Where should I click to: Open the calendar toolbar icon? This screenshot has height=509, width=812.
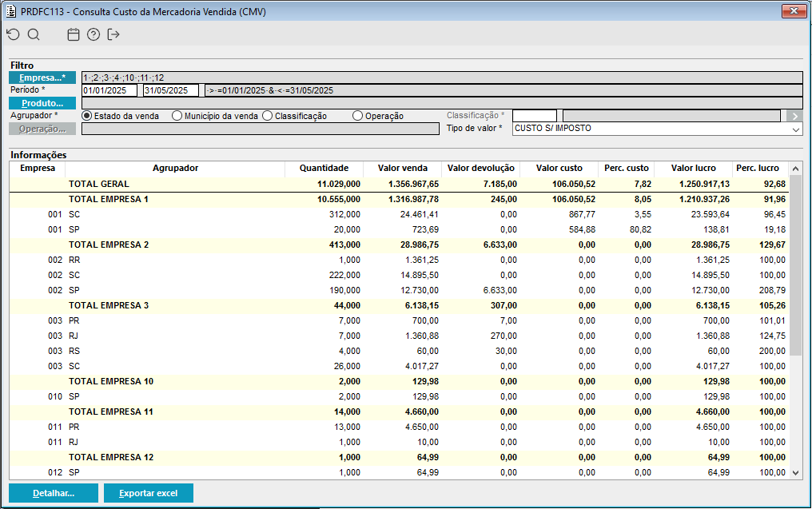pyautogui.click(x=74, y=34)
